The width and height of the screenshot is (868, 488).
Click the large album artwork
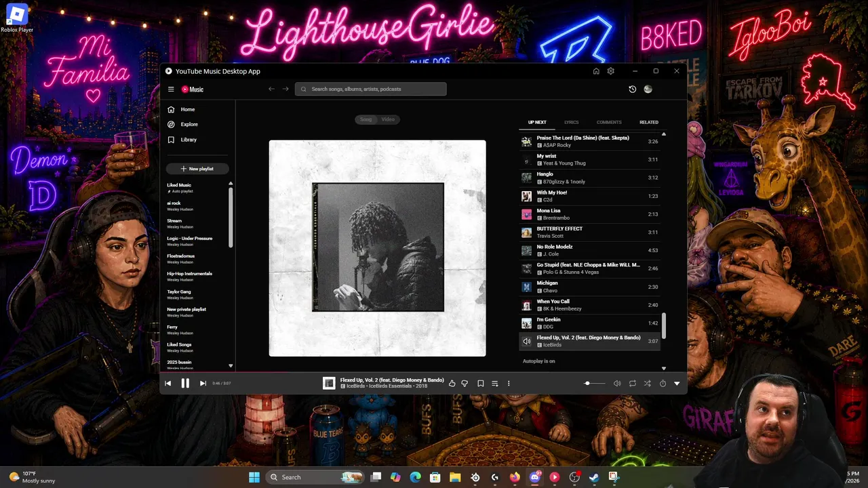click(x=378, y=248)
